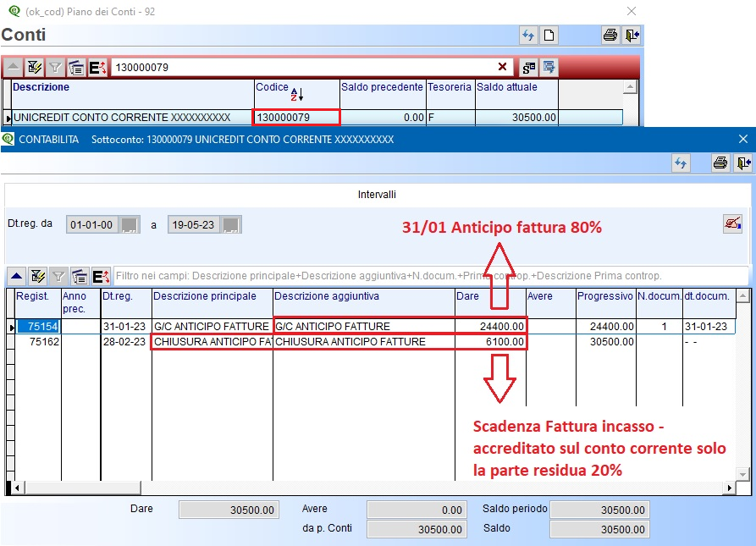Click Dare amount 6100.00 cell
Viewport: 756px width, 546px height.
(x=490, y=342)
